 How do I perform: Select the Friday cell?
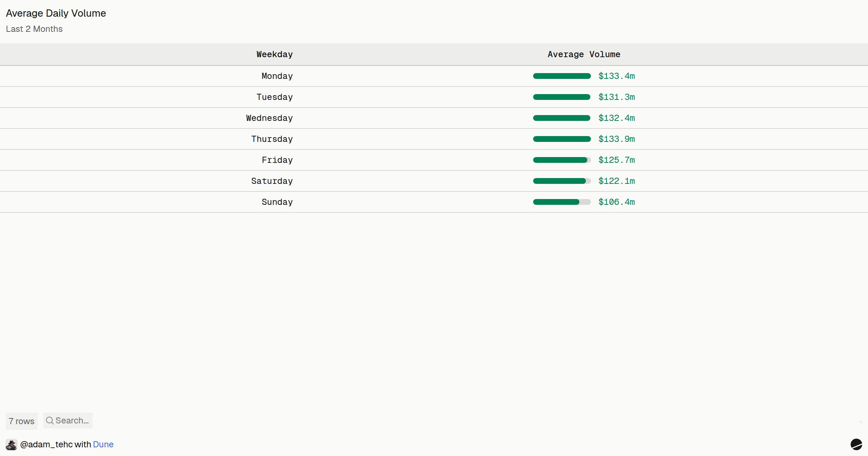[x=277, y=160]
